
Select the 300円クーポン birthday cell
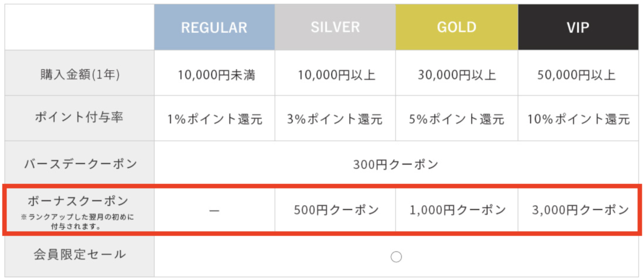coord(397,164)
